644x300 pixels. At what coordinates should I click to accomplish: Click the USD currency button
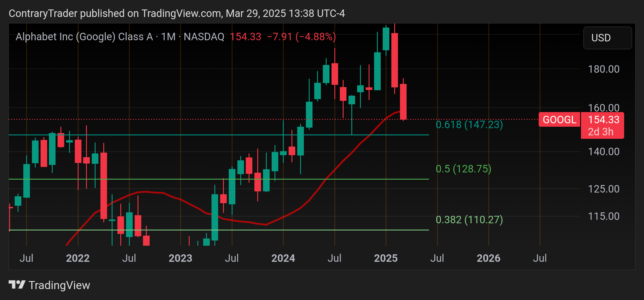pos(607,38)
